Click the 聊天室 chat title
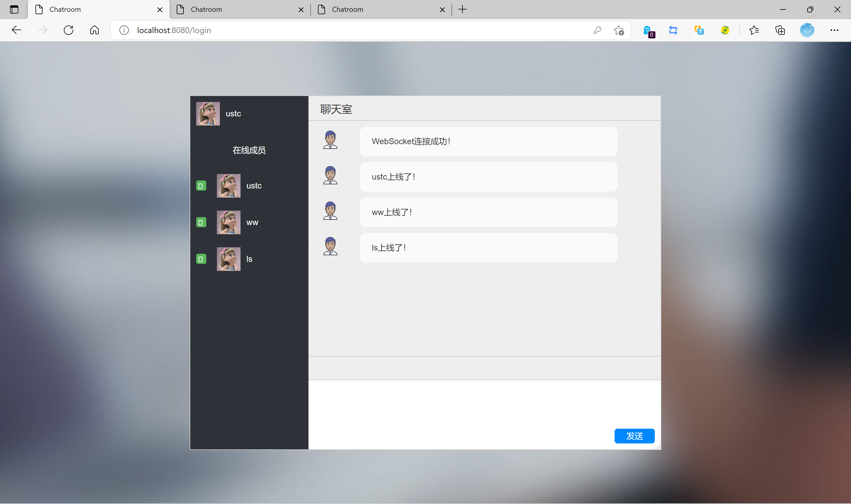Image resolution: width=851 pixels, height=504 pixels. pos(336,109)
